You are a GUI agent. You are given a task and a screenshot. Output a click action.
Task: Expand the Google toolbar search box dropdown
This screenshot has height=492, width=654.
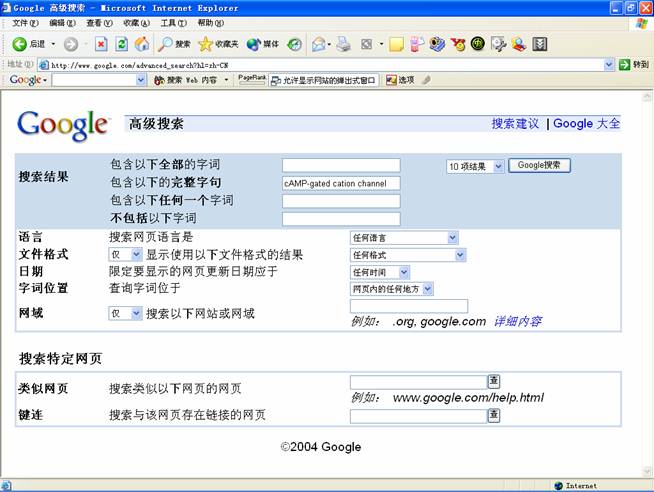tap(141, 80)
